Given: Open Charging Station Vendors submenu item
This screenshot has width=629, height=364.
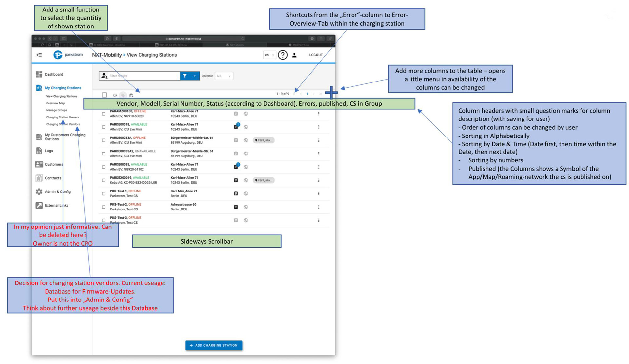Looking at the screenshot, I should [x=63, y=124].
